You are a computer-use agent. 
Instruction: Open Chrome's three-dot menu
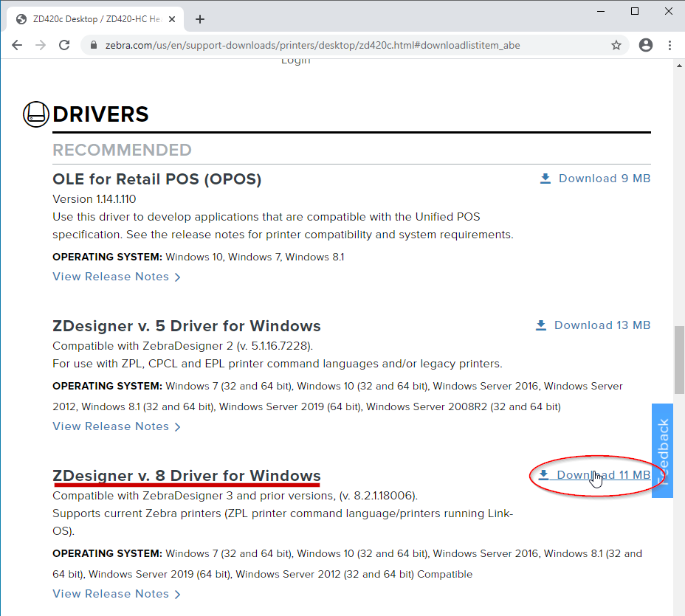click(669, 45)
